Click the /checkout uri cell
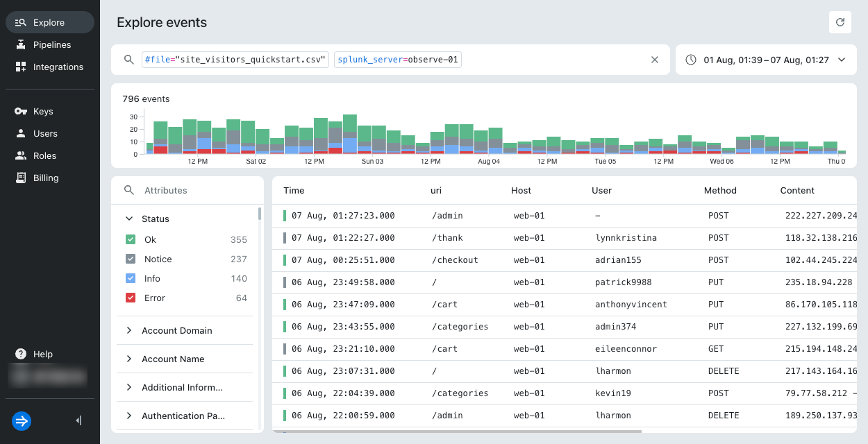The image size is (868, 444). pos(455,260)
